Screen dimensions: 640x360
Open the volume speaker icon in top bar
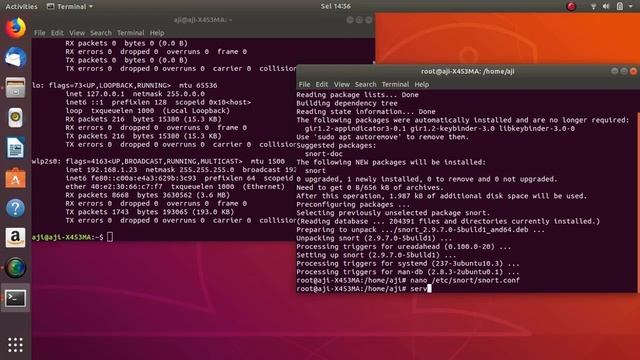[606, 6]
